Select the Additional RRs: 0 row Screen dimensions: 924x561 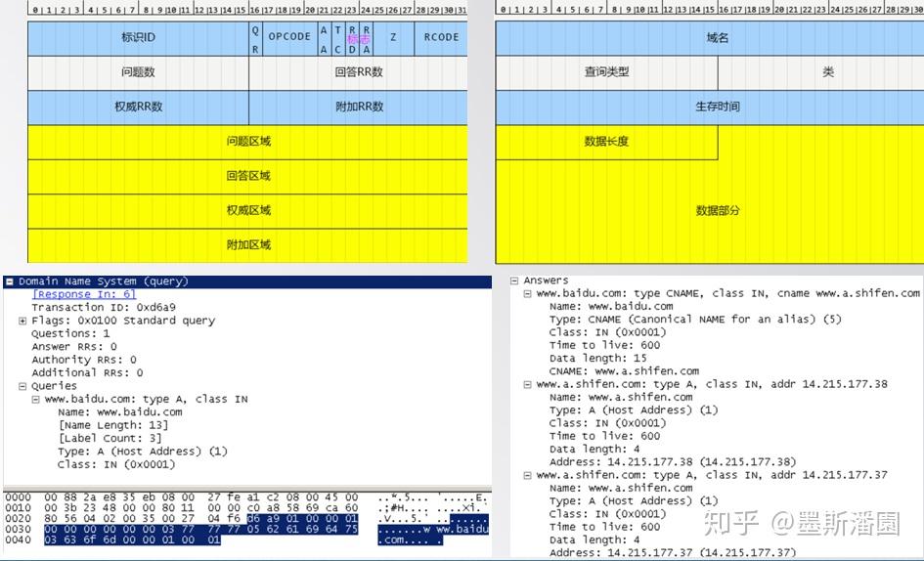[87, 372]
